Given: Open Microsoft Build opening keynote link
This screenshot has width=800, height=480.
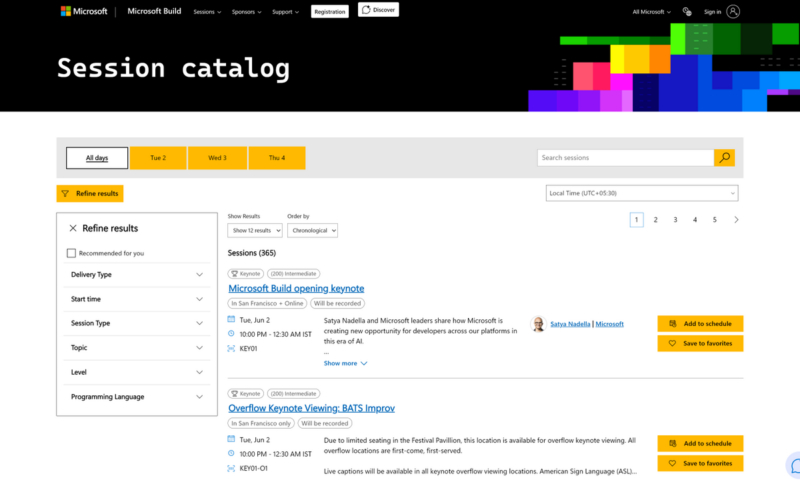Looking at the screenshot, I should pyautogui.click(x=296, y=288).
